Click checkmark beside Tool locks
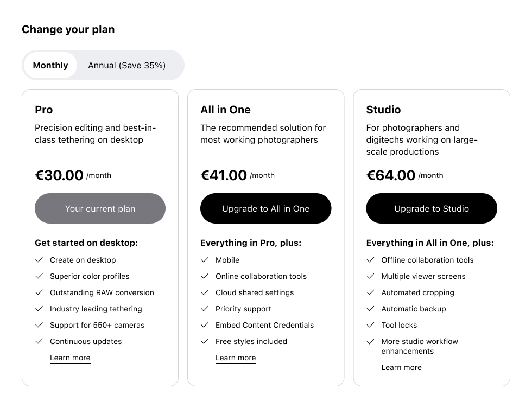Viewport: 532px width, 408px height. (370, 325)
